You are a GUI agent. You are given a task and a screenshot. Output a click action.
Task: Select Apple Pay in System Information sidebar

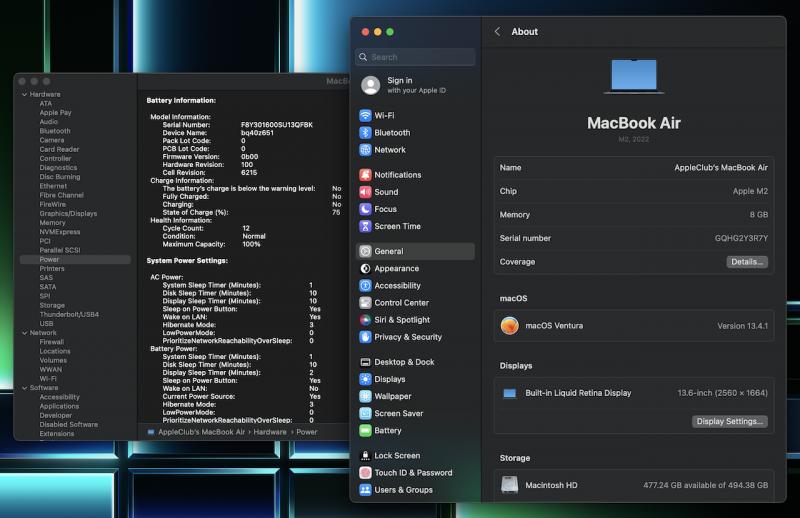[x=56, y=113]
